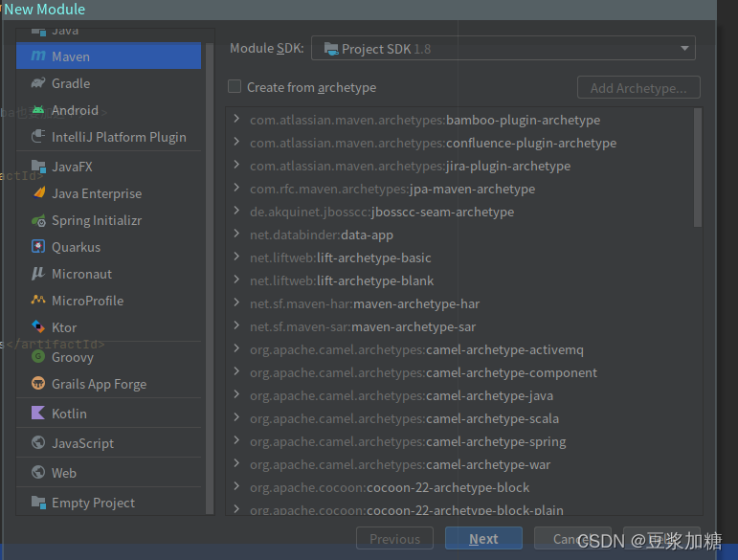Screen dimensions: 738x560
Task: Click the JavaScript globe icon
Action: (38, 443)
